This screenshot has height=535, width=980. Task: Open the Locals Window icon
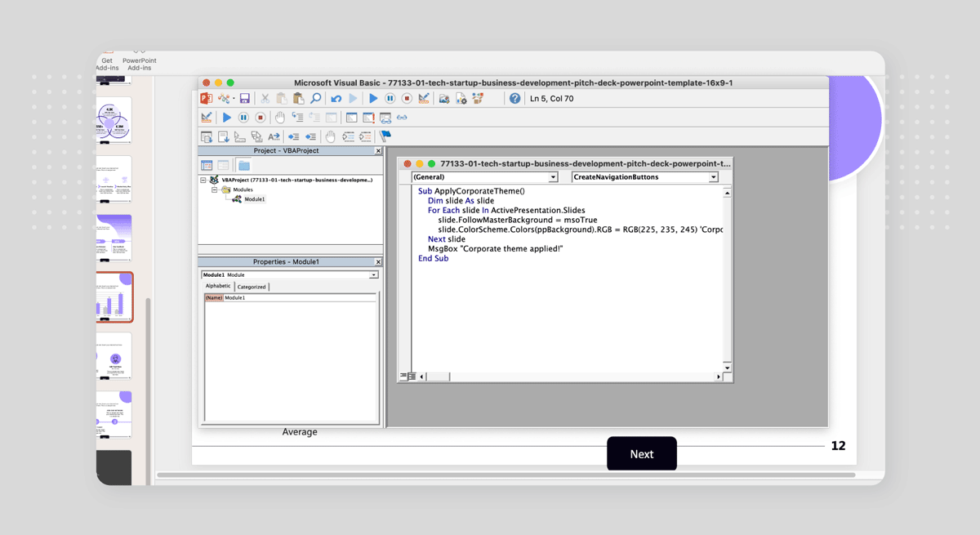coord(351,117)
